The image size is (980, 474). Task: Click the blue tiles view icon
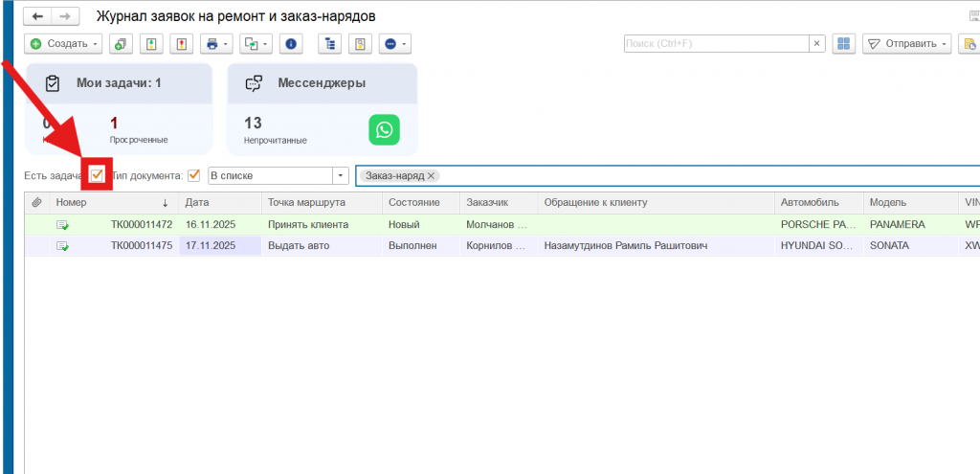(x=843, y=44)
